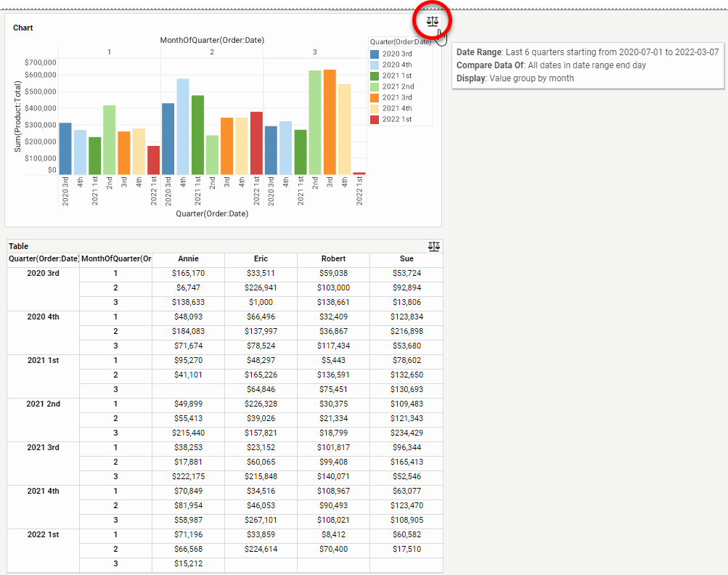Click the Annie column header
The image size is (728, 575).
(188, 258)
